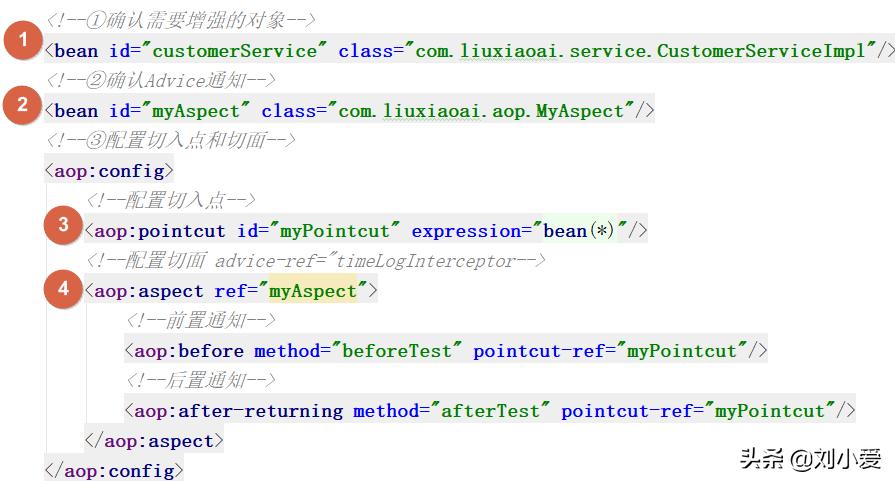
Task: Click the aop:pointcut tag name
Action: [x=160, y=231]
